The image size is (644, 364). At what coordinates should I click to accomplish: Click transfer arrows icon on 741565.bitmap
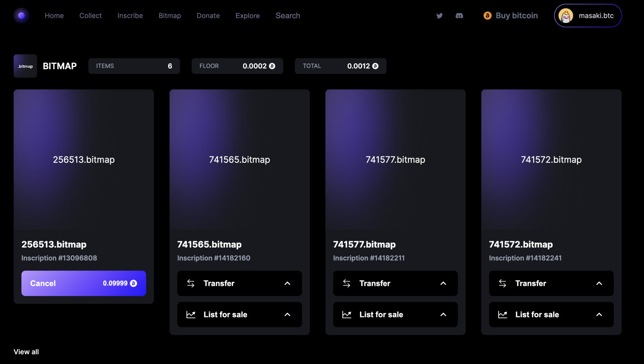191,283
